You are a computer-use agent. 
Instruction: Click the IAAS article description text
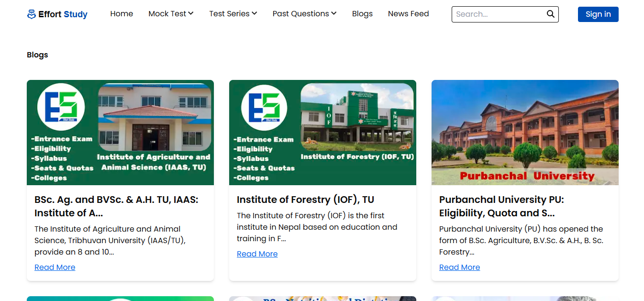(110, 240)
